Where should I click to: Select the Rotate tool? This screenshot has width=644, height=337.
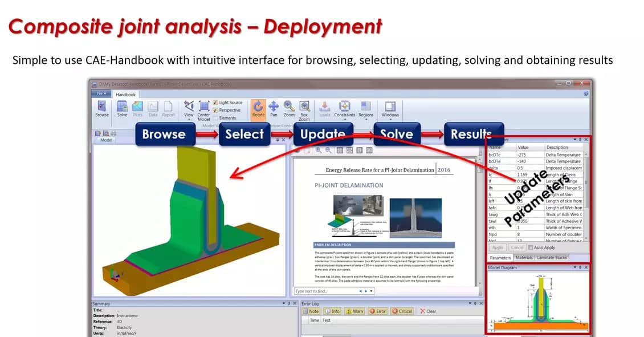click(258, 107)
